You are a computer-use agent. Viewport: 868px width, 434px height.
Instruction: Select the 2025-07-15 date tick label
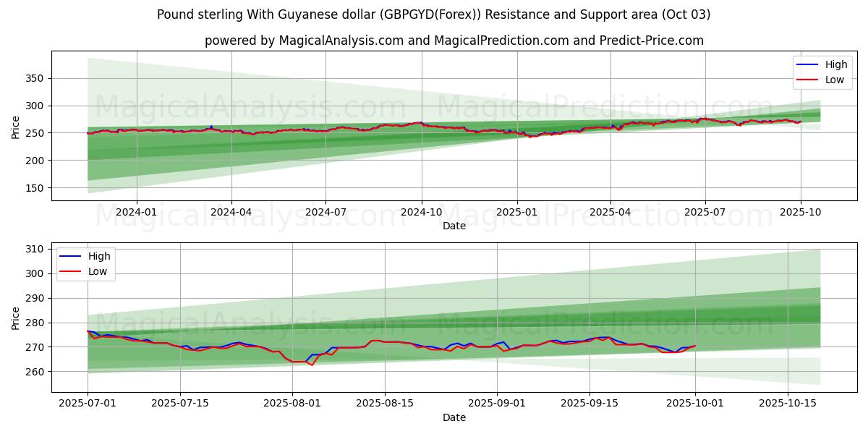point(179,404)
